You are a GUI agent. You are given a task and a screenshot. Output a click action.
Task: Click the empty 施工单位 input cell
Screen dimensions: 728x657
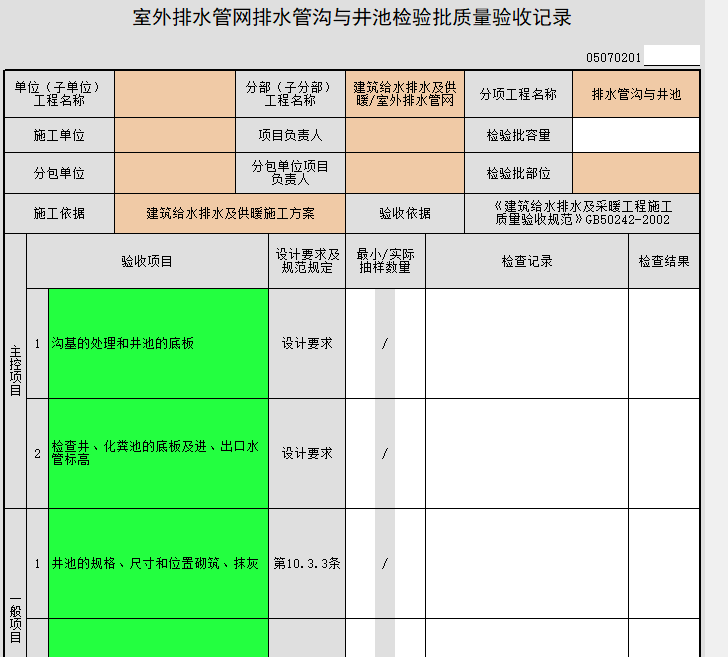click(174, 135)
